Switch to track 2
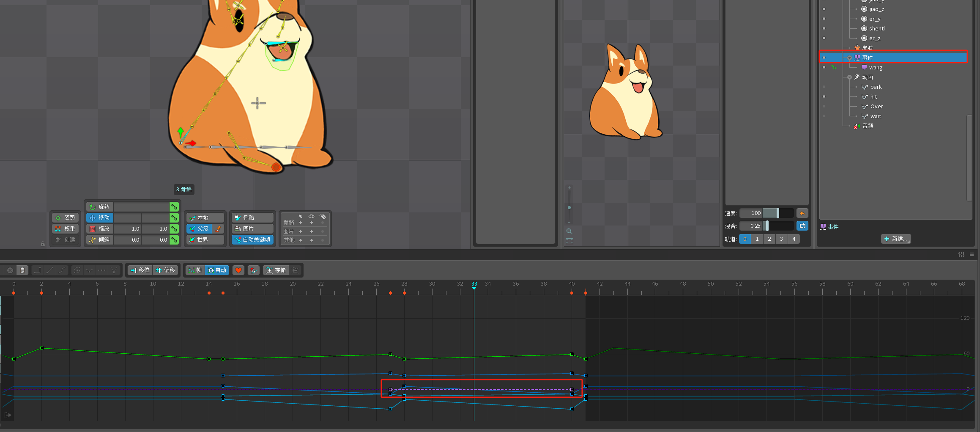This screenshot has width=980, height=432. (x=769, y=239)
